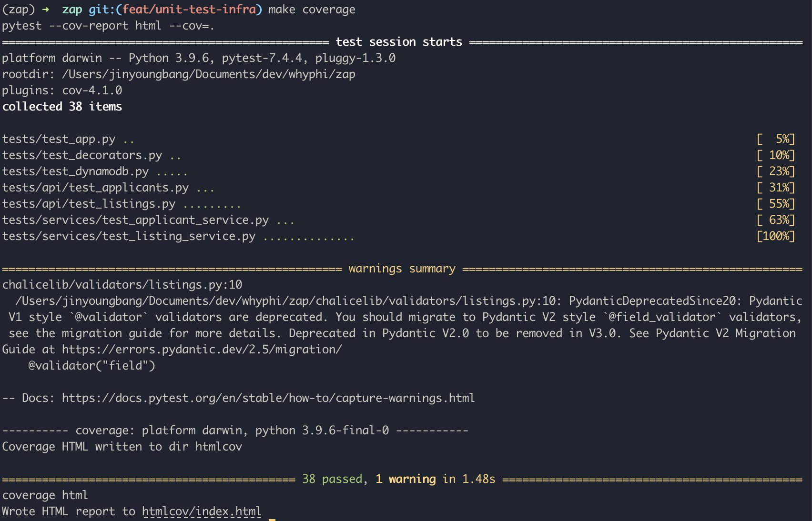Click the tests/test_dynamodb.py path
The height and width of the screenshot is (521, 812).
point(75,171)
